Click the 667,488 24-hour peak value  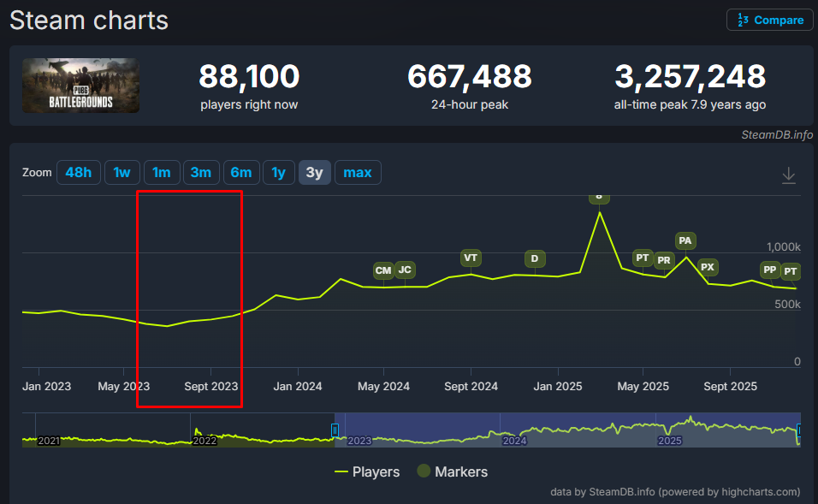tap(470, 77)
